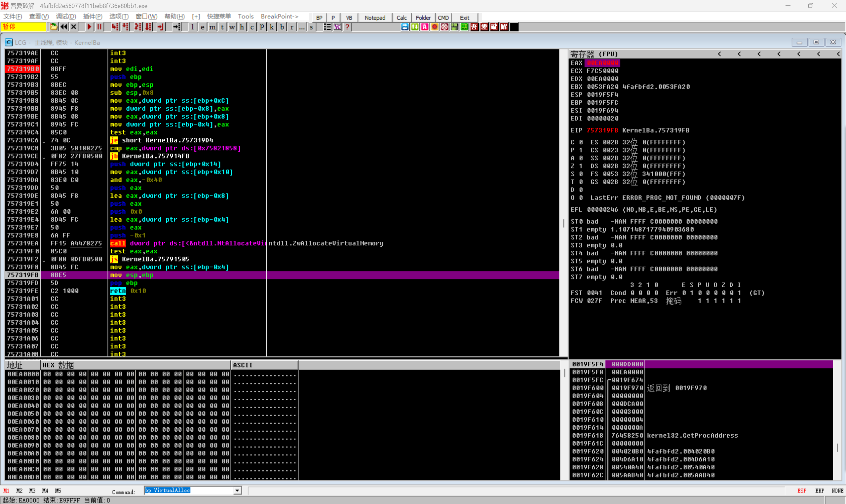Click the HEX 数据 column header
The image size is (846, 504).
(x=135, y=365)
